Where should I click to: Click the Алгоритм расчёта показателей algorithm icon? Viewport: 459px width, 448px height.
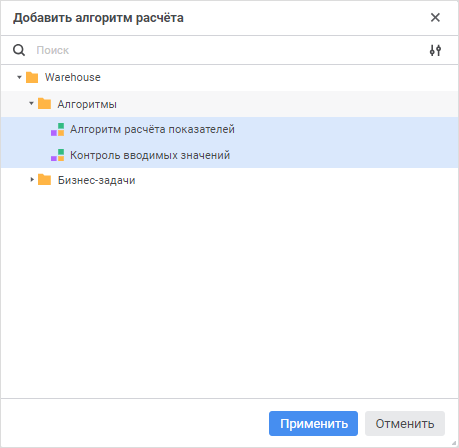coord(57,129)
